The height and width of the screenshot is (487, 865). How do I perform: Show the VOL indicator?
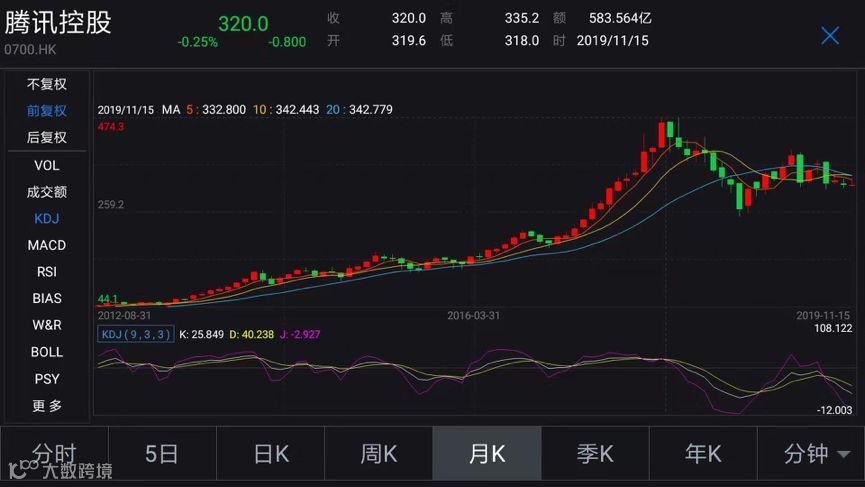47,165
